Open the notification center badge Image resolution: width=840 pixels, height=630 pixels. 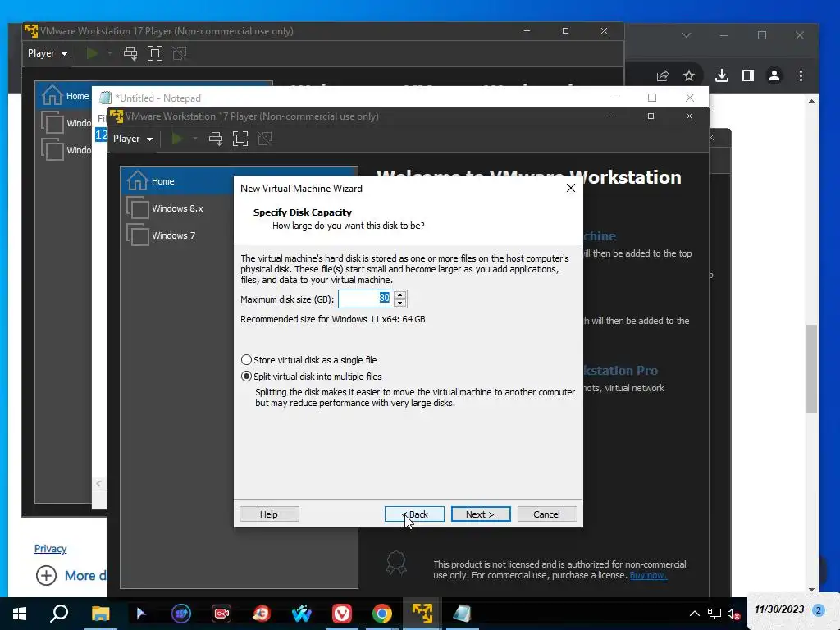point(819,609)
